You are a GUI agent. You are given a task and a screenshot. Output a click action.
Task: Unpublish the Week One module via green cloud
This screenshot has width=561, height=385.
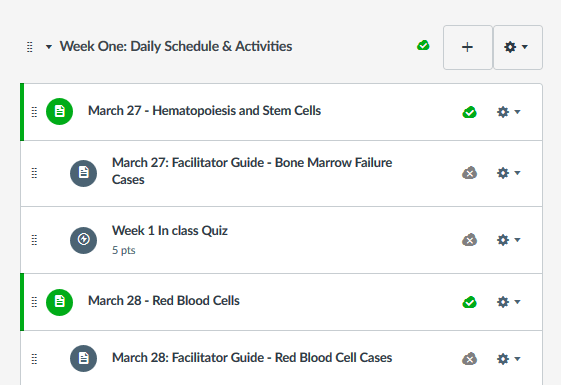[423, 46]
